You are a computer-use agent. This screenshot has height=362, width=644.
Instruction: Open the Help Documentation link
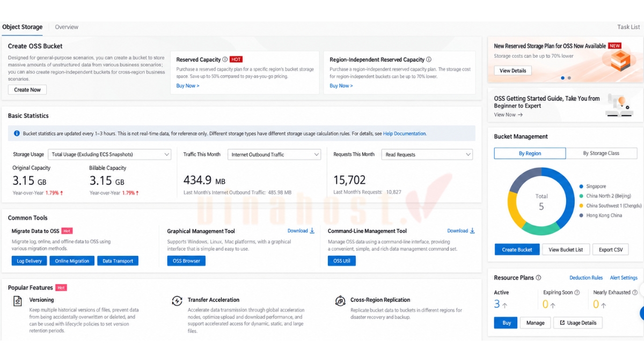(x=405, y=134)
